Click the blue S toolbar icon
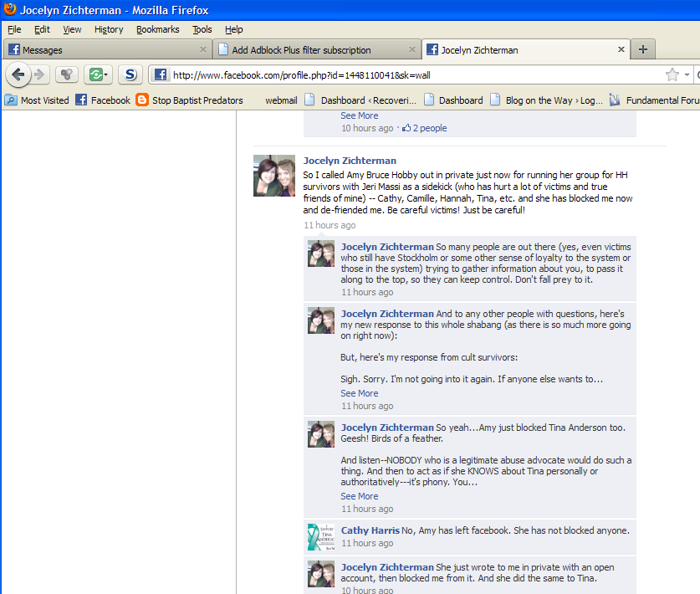This screenshot has width=700, height=594. (130, 74)
